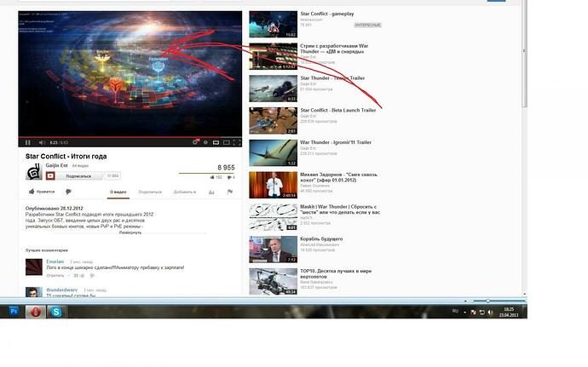The image size is (588, 367).
Task: Open the video statistics chart icon
Action: pos(211,192)
